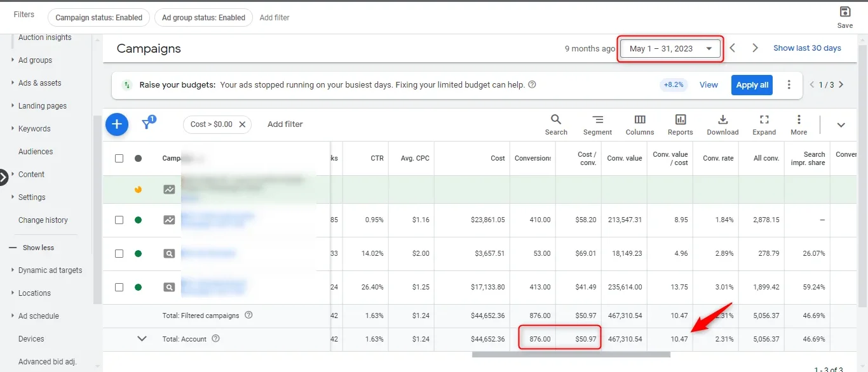Open the Columns tool
Image resolution: width=868 pixels, height=372 pixels.
pos(640,125)
